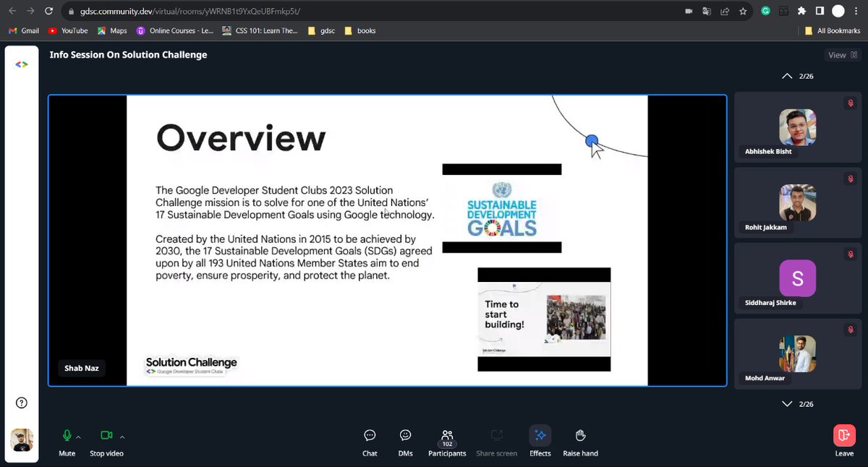Go to the previous page of participant tiles
The height and width of the screenshot is (467, 868).
pos(787,76)
